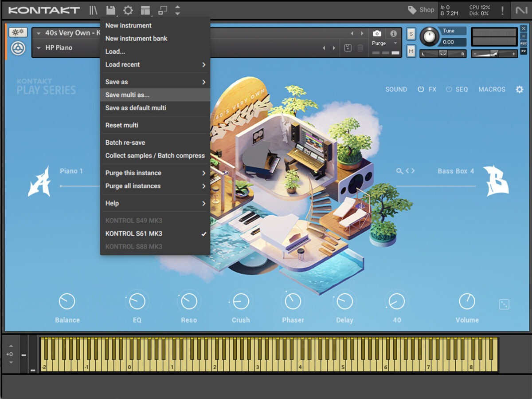Click the Shop tag icon
The image size is (532, 399).
coord(412,10)
